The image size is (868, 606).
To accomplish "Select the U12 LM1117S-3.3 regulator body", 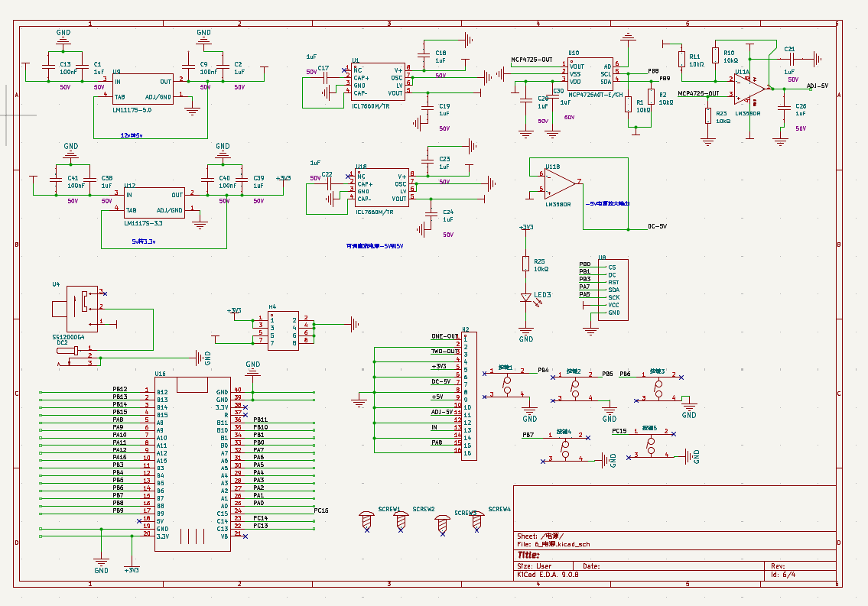I will pyautogui.click(x=154, y=203).
